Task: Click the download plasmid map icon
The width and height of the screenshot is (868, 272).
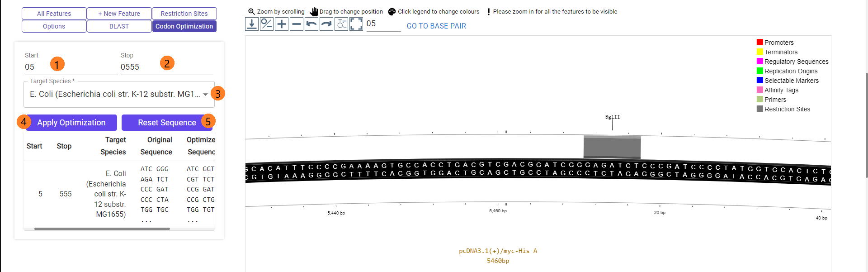Action: tap(252, 24)
